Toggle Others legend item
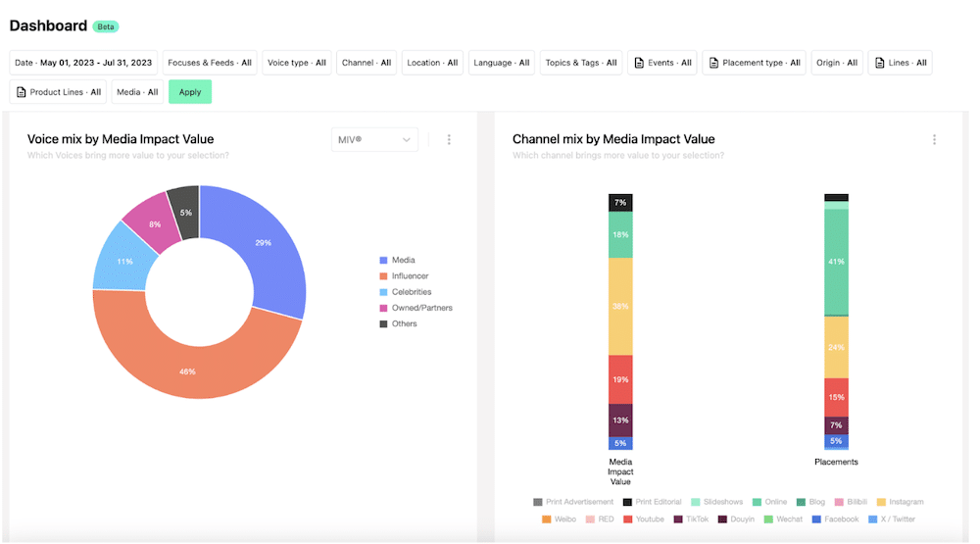The height and width of the screenshot is (544, 980). click(x=398, y=323)
